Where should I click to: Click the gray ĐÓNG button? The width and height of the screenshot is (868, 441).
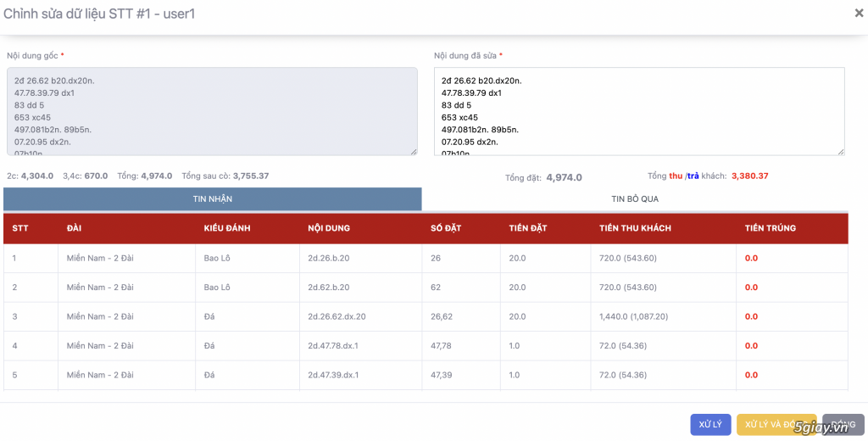(x=842, y=424)
